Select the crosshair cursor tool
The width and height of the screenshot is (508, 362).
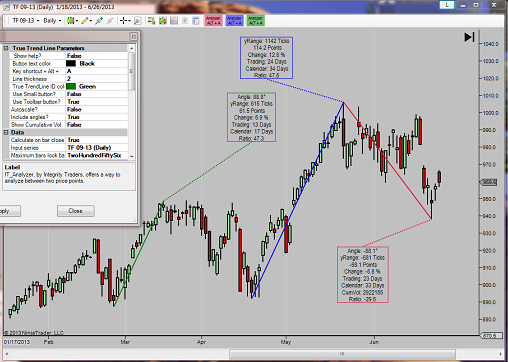124,21
